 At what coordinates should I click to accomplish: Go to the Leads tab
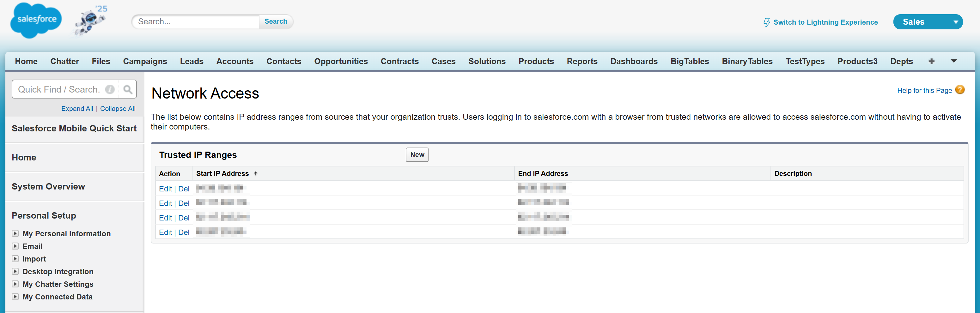coord(192,61)
